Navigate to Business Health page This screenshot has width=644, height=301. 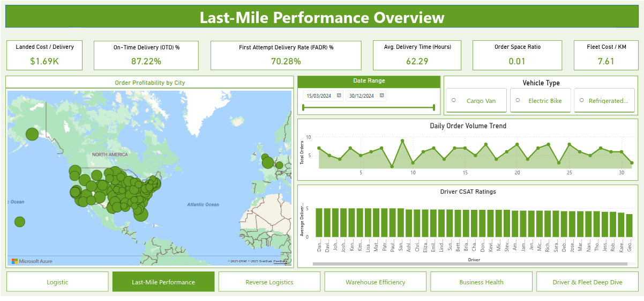click(481, 282)
